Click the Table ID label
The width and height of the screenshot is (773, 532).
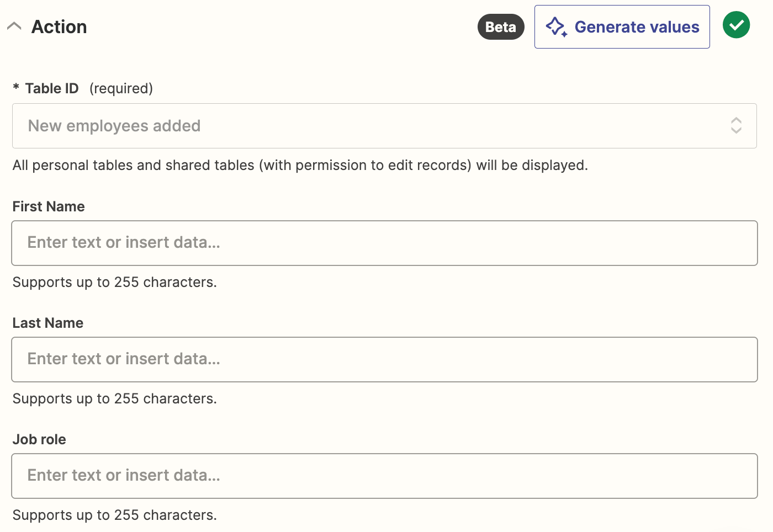click(x=52, y=88)
